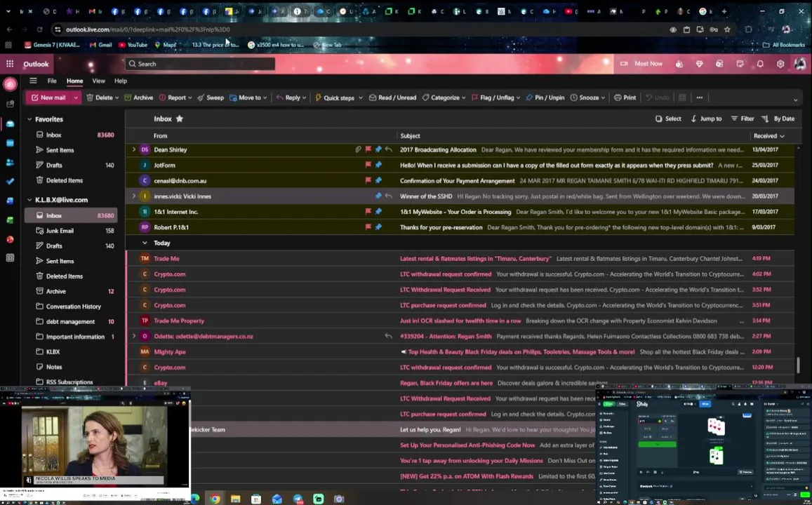Toggle navigation pane hamburger icon
Viewport: 812px width, 505px height.
(33, 81)
